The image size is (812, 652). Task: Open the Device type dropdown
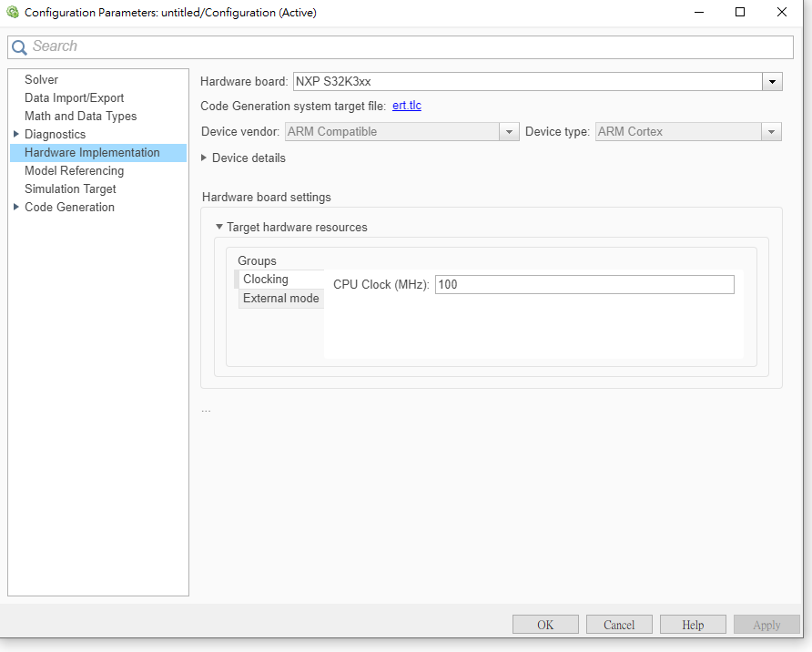coord(771,131)
